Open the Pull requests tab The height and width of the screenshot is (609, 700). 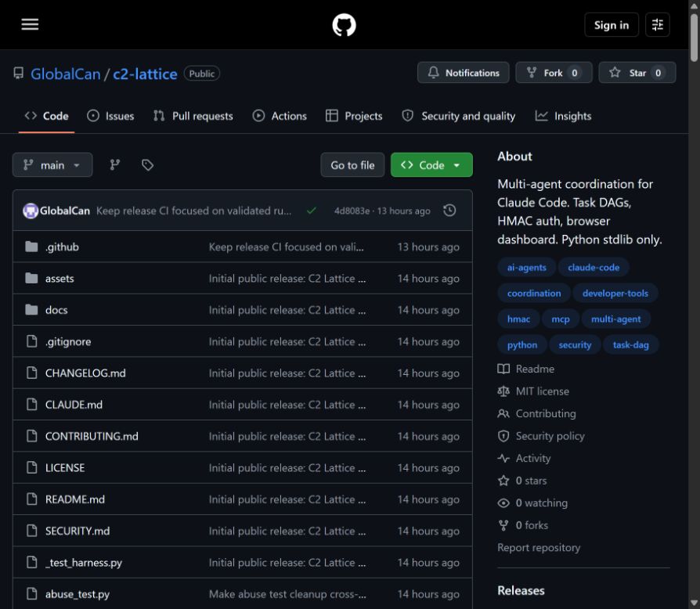(x=193, y=116)
